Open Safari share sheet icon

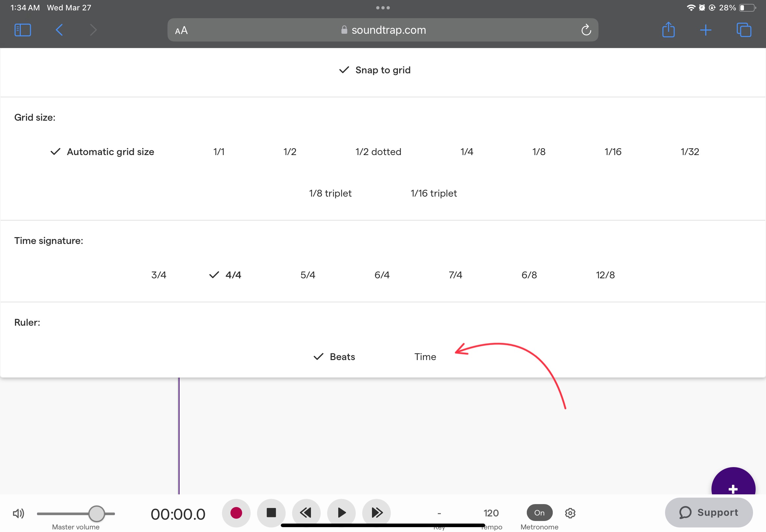(668, 30)
